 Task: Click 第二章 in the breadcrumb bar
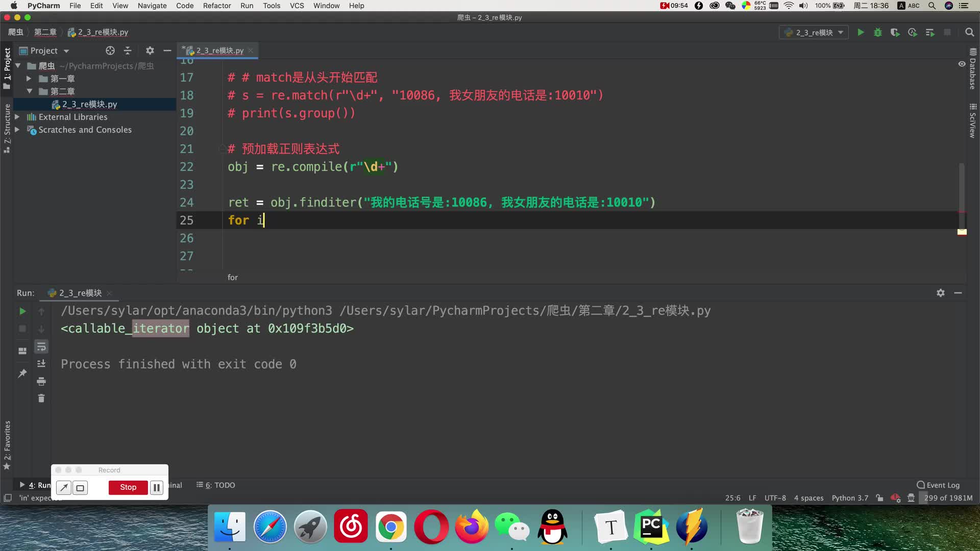(45, 32)
